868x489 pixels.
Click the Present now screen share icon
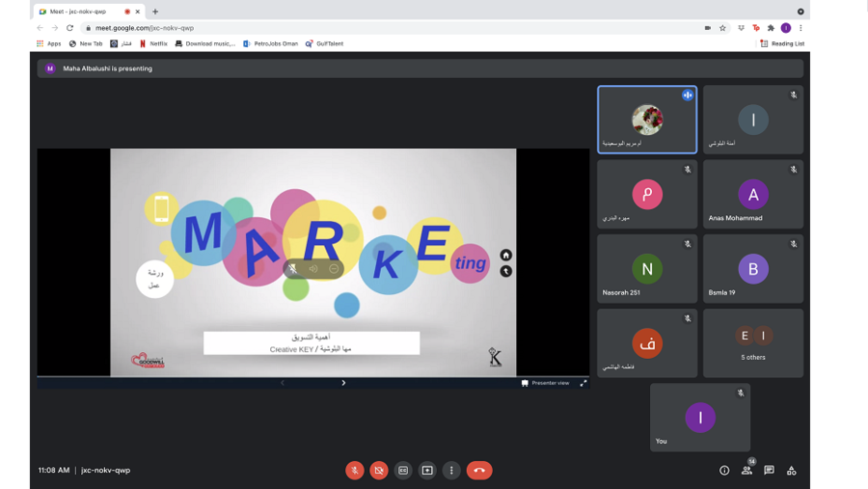(427, 471)
